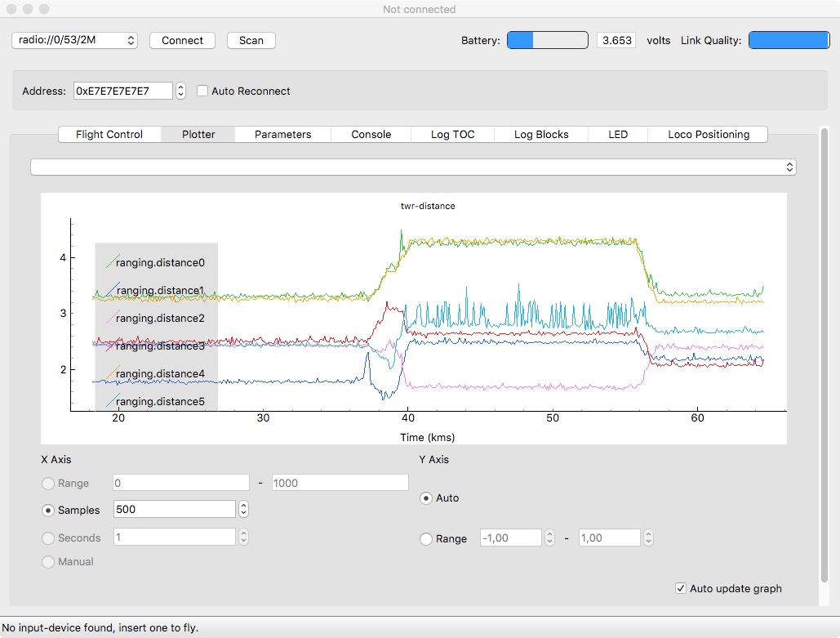Click into the Address input field
This screenshot has height=638, width=840.
[122, 91]
